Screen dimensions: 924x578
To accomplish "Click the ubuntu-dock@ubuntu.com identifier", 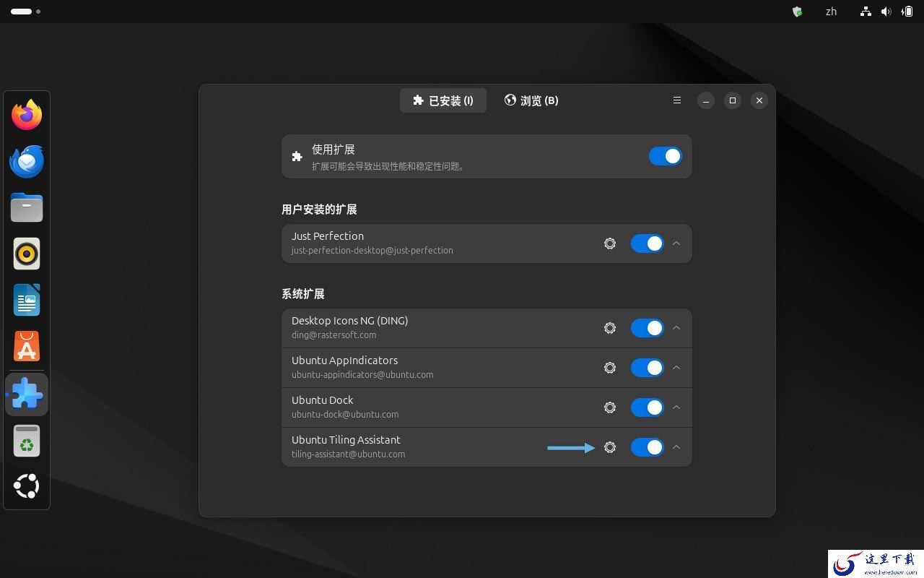I will (x=345, y=415).
